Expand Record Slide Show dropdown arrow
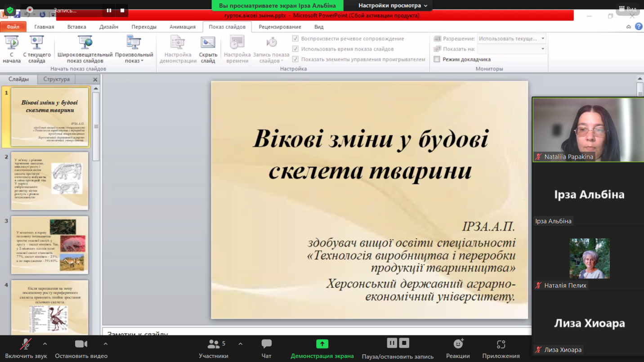The width and height of the screenshot is (644, 362). coord(282,61)
